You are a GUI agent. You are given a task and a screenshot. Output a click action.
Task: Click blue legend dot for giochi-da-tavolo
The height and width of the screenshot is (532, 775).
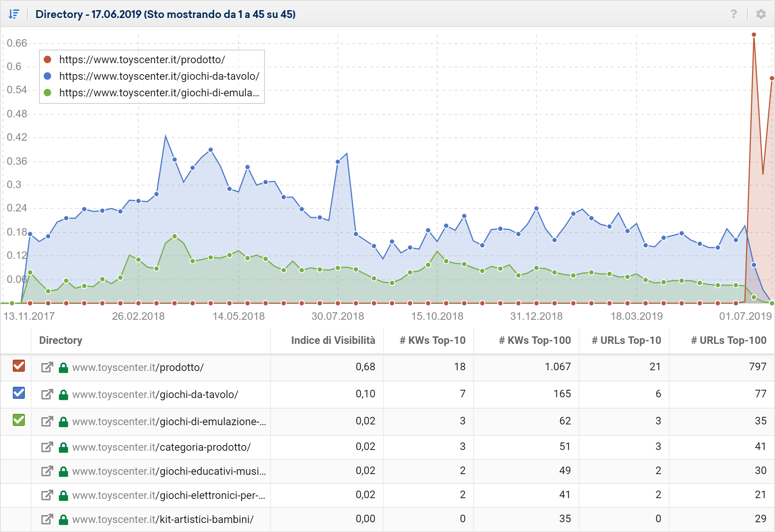pos(47,76)
